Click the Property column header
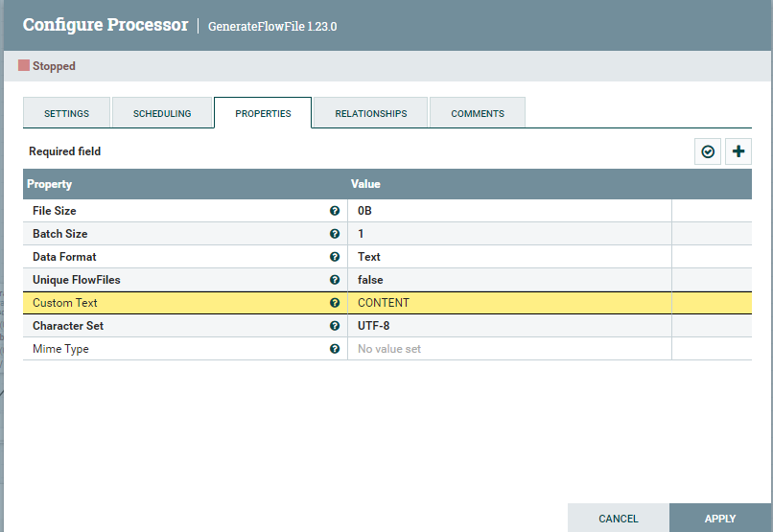 [49, 184]
